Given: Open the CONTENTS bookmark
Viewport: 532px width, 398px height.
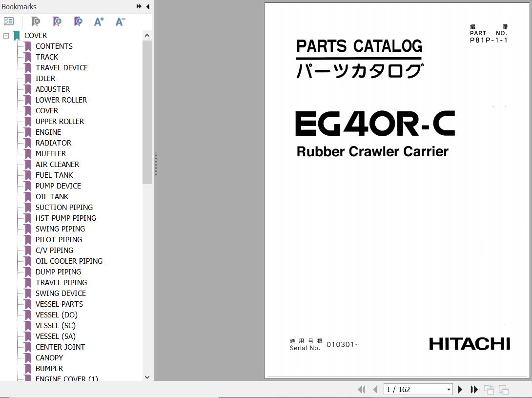Looking at the screenshot, I should [54, 46].
